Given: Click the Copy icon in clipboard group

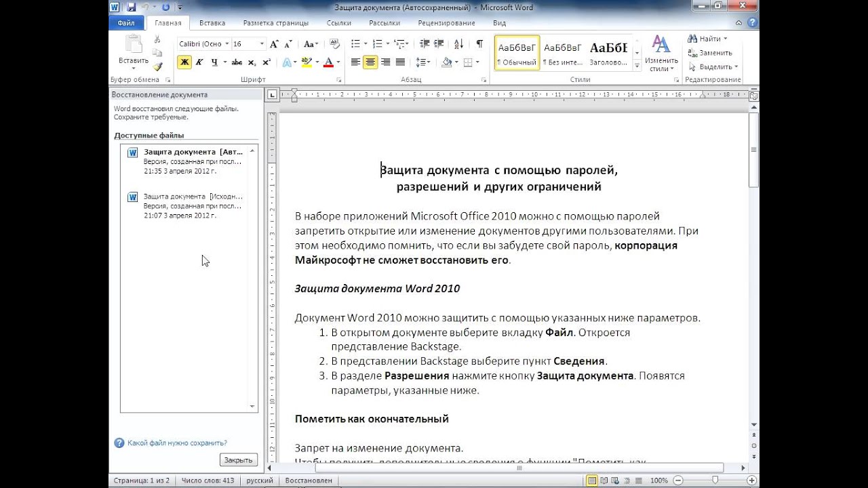Looking at the screenshot, I should [x=157, y=53].
